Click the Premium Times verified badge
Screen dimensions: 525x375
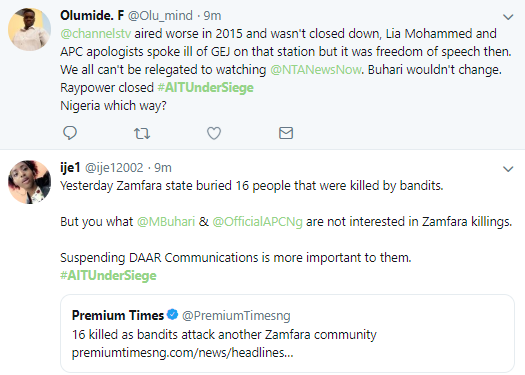click(172, 315)
